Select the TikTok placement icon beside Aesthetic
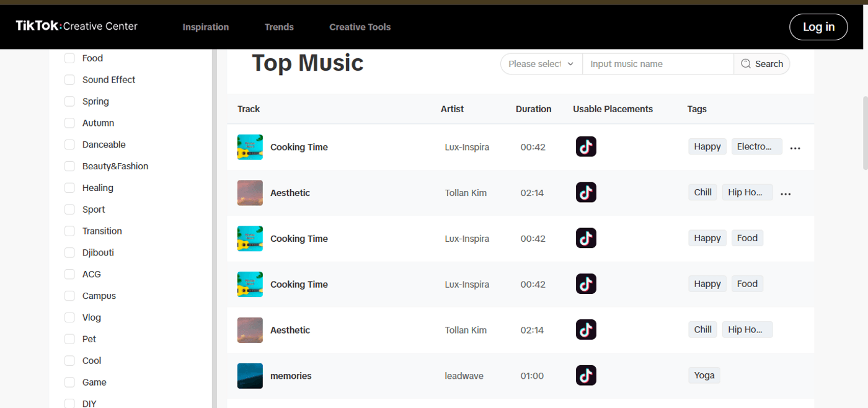Screen dimensions: 868x408 [585, 192]
